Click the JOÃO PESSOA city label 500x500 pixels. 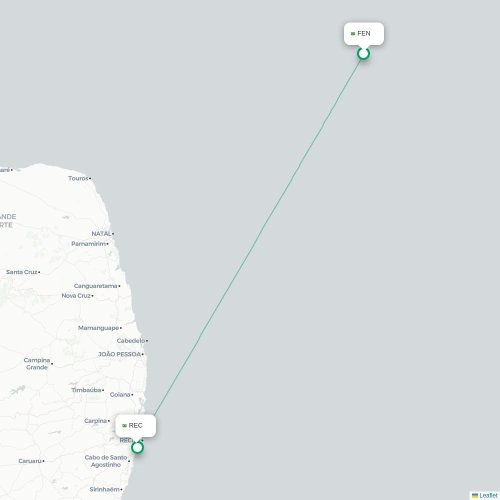pos(119,354)
